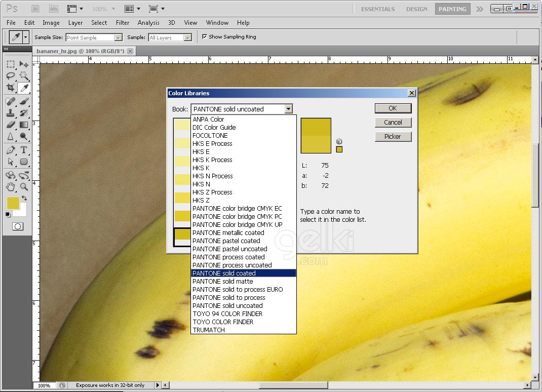Open the Analysis menu
The width and height of the screenshot is (542, 392).
coord(148,22)
